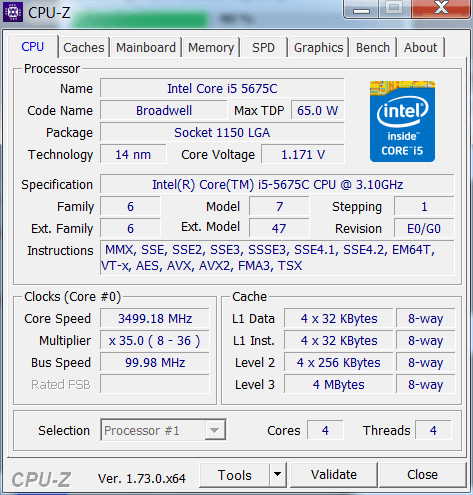Click the 65.0 W Max TDP value
Viewport: 473px width, 495px height.
click(317, 111)
